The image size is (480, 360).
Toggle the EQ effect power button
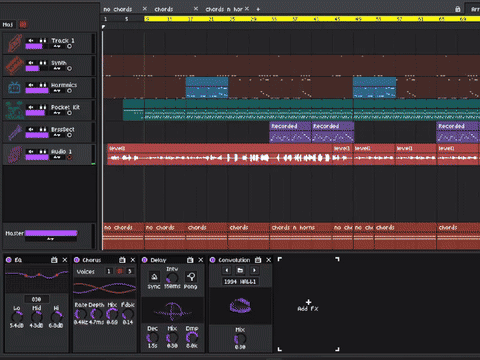tap(9, 260)
